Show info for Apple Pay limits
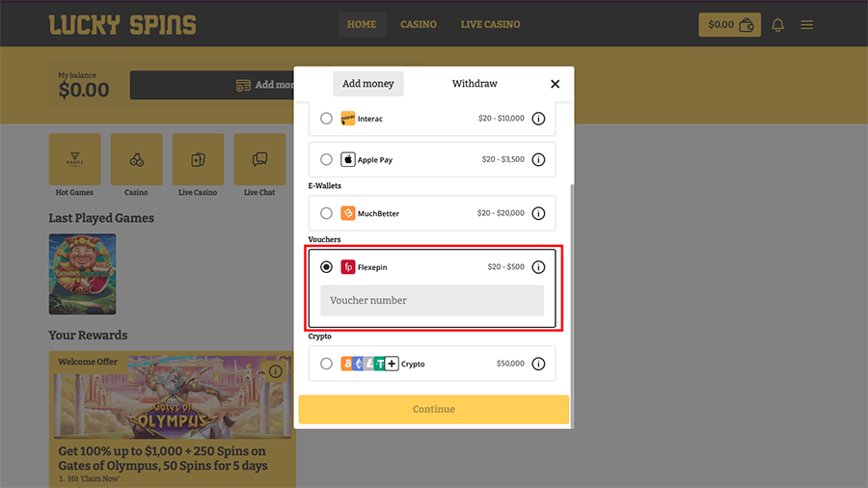 point(538,159)
